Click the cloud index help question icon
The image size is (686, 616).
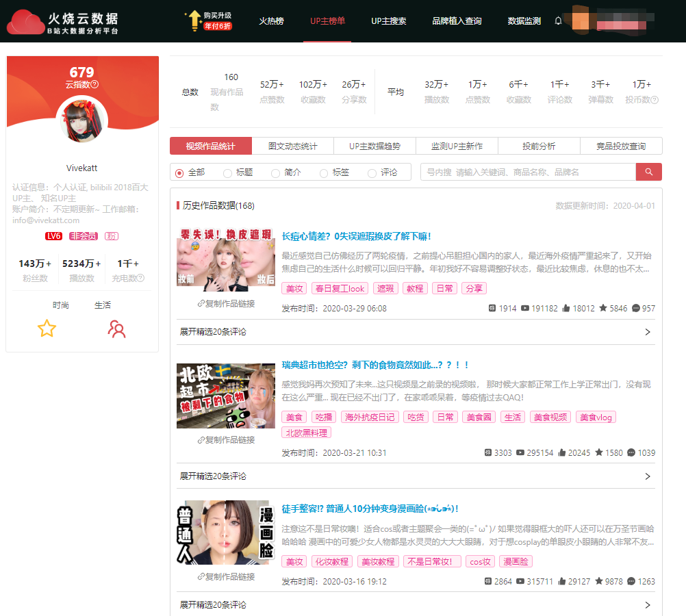pyautogui.click(x=95, y=85)
